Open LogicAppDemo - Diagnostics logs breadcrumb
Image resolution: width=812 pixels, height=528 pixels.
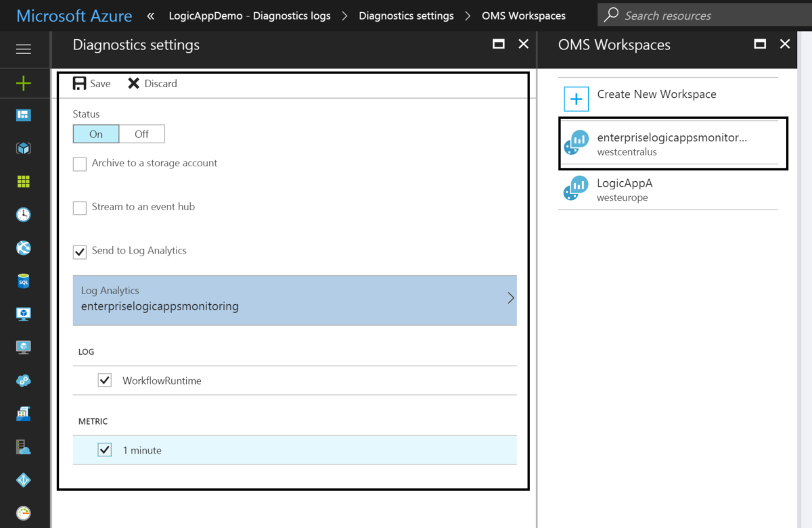tap(250, 15)
